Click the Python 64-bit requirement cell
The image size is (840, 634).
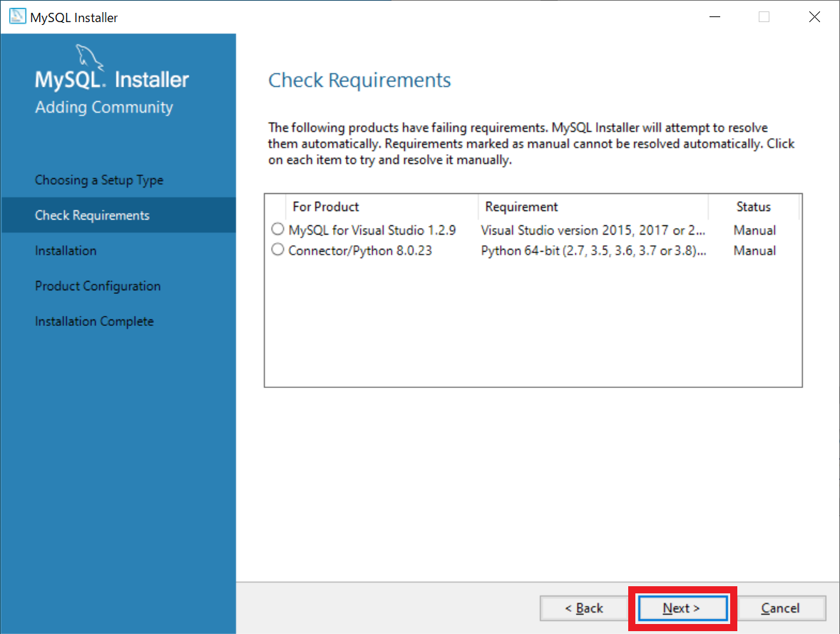(x=593, y=251)
